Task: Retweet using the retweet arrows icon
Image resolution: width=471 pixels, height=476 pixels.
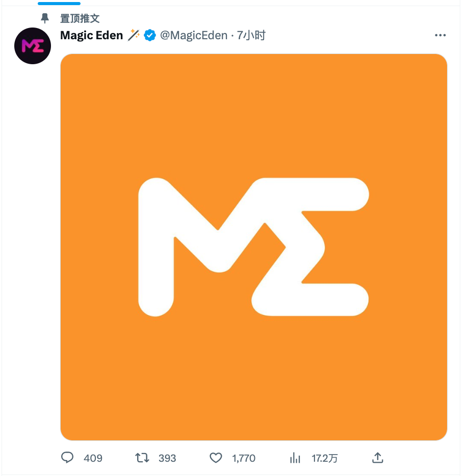Action: [x=142, y=458]
